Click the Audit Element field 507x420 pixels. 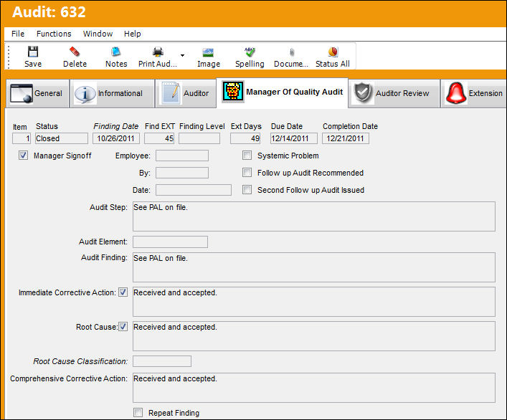(171, 242)
